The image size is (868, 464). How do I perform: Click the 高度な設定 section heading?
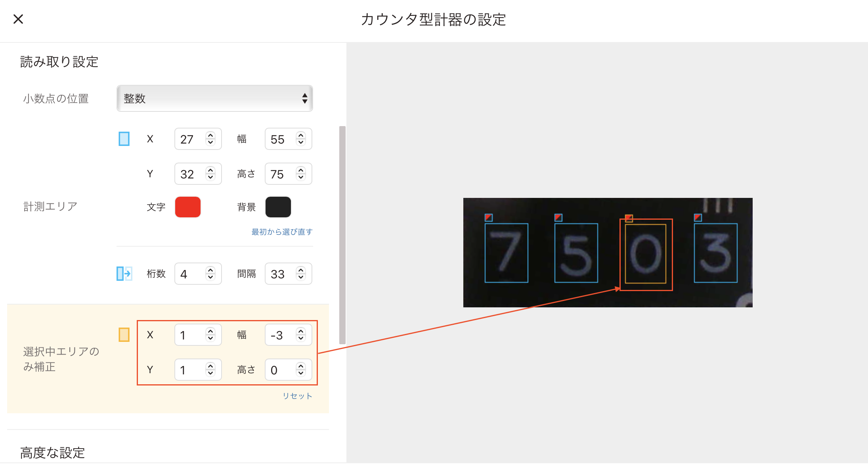coord(53,452)
